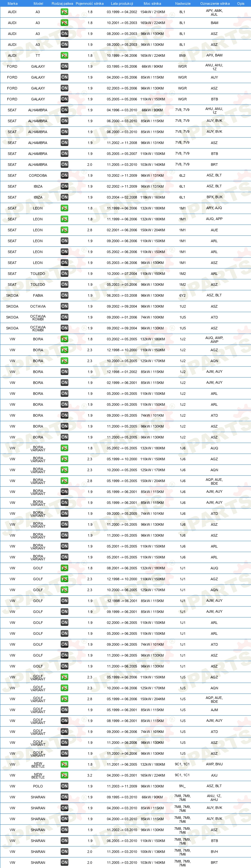This screenshot has width=251, height=868.
Task: Click the BVH engine code
Action: click(214, 852)
